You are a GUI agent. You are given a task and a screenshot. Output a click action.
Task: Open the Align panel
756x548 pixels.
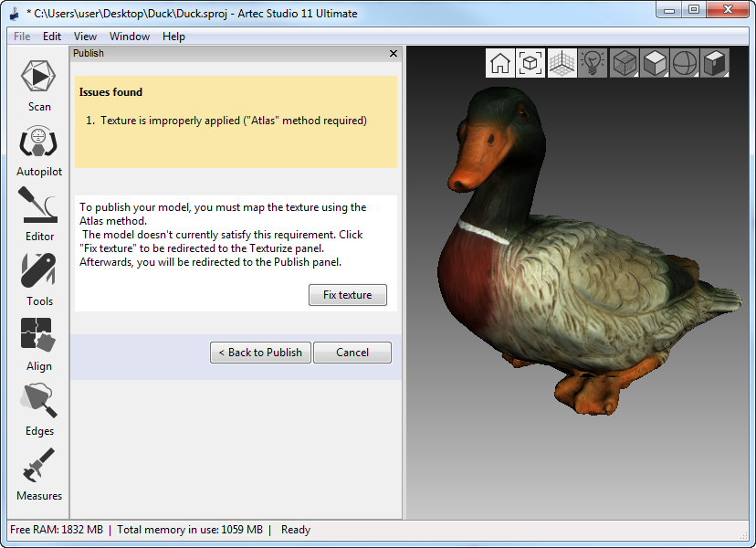(x=38, y=345)
